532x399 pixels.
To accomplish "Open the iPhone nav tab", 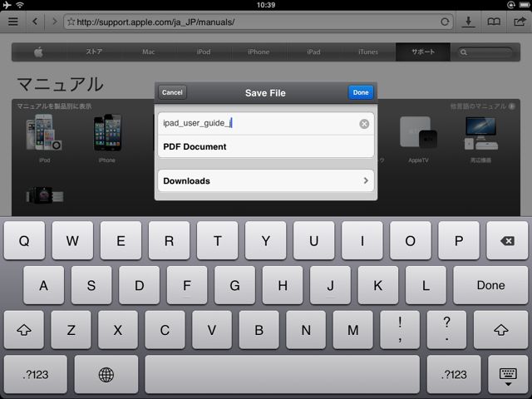I will [x=259, y=52].
